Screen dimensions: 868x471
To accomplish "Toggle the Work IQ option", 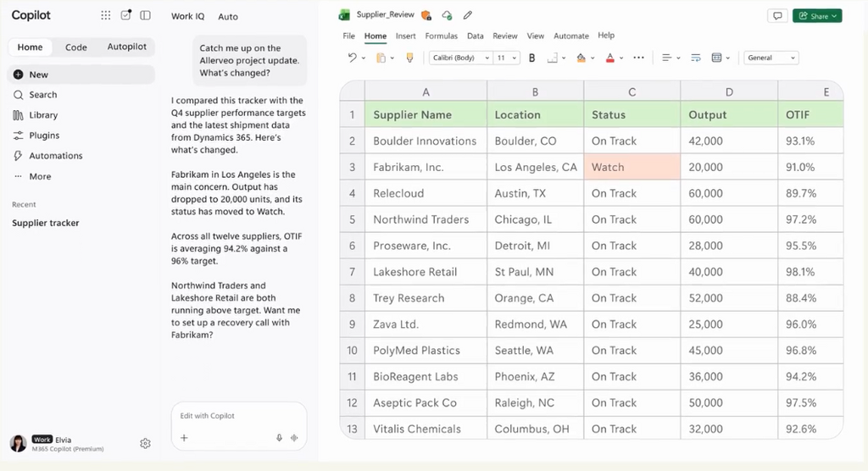I will 187,17.
